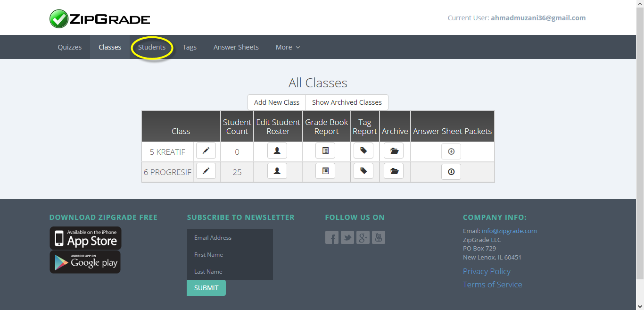
Task: Open the 5 KREATIF class link
Action: tap(168, 152)
